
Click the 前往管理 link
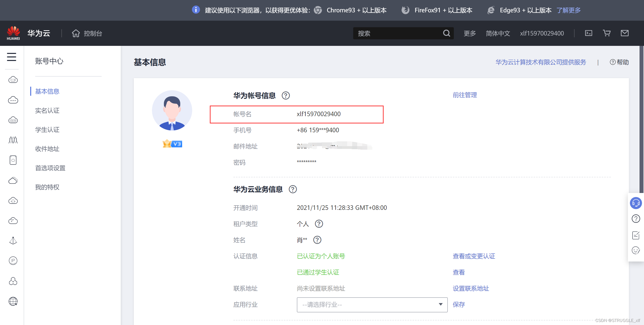[465, 95]
